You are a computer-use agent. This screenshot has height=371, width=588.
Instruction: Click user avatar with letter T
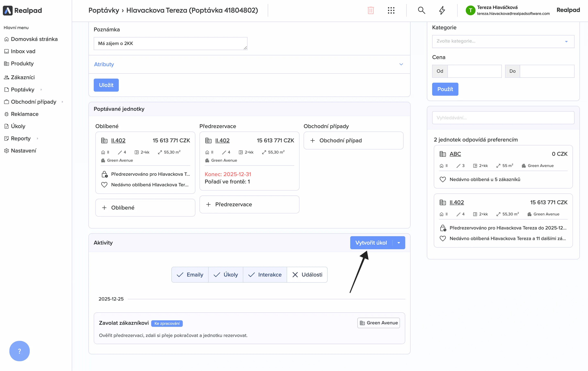[470, 10]
